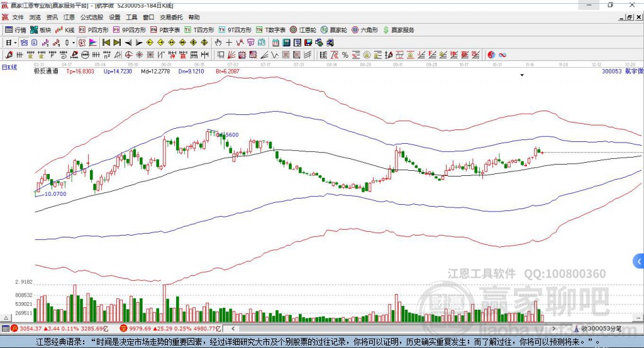644x348 pixels.
Task: Select the hand pan tool
Action: (x=218, y=42)
